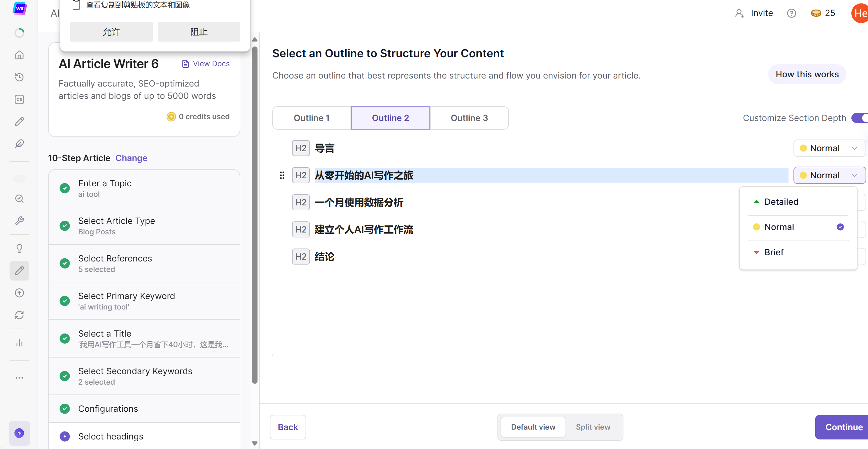Click the bar chart analytics icon
This screenshot has height=449, width=868.
(19, 343)
